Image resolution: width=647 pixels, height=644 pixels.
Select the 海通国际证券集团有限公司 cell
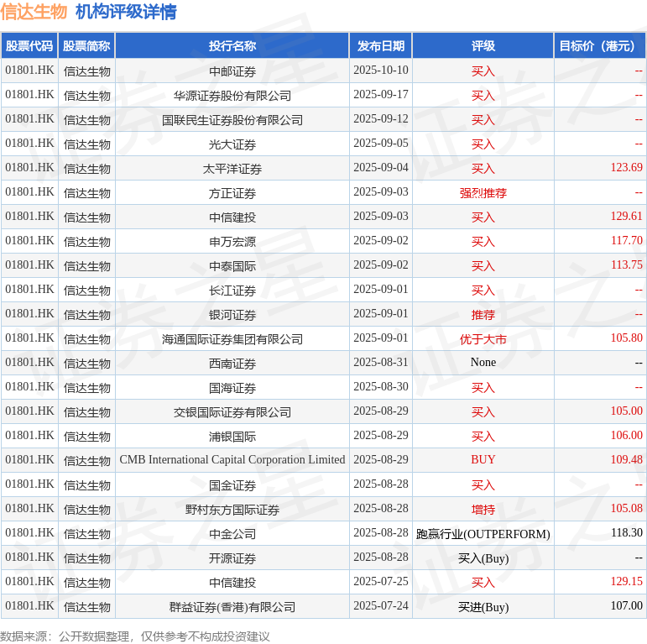click(232, 339)
